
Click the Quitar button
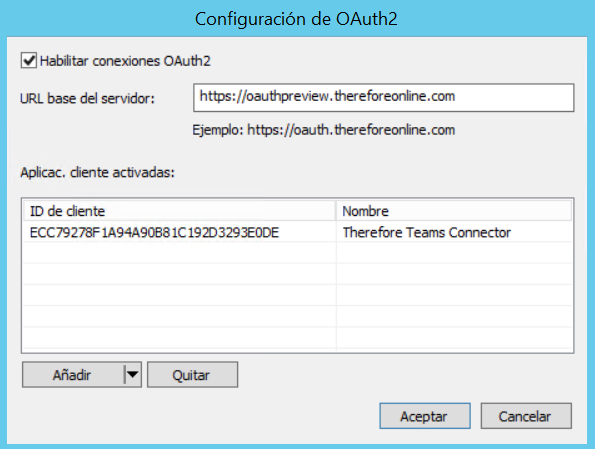(192, 375)
